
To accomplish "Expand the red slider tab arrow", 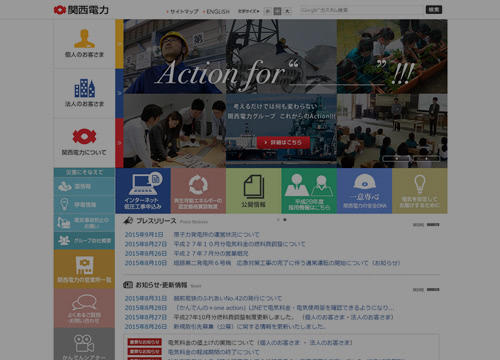I will pyautogui.click(x=119, y=143).
